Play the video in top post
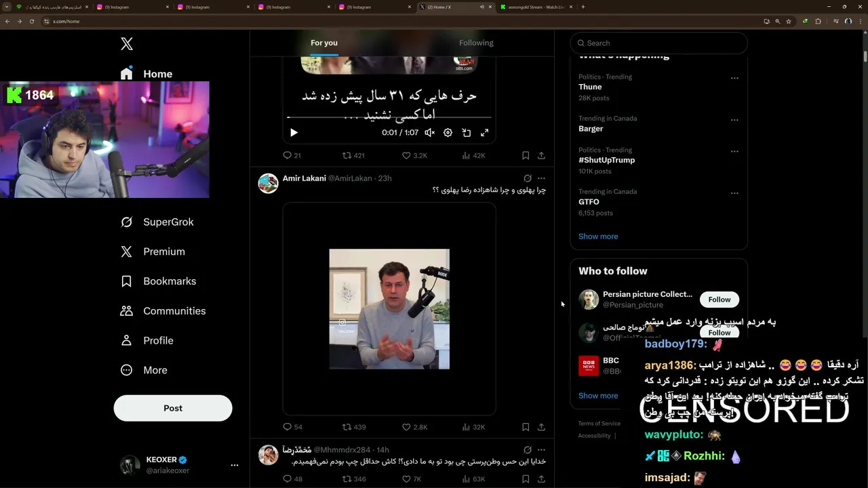Viewport: 868px width, 488px height. point(294,133)
